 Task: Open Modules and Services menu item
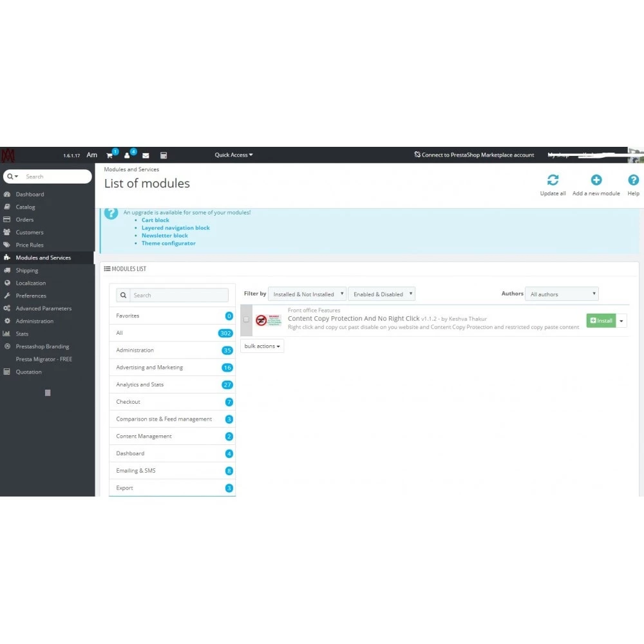coord(47,258)
